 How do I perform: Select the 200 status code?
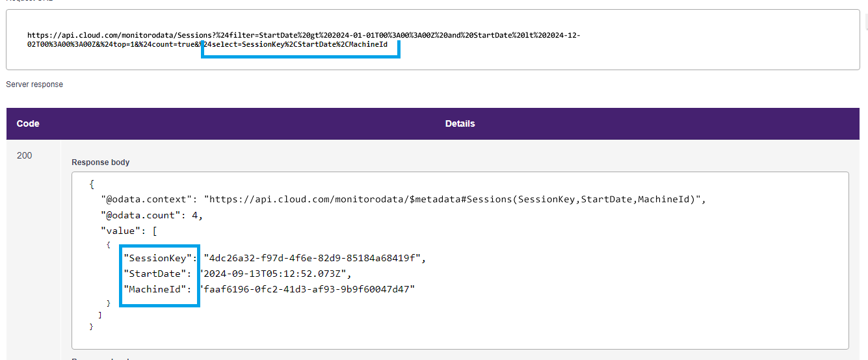24,156
